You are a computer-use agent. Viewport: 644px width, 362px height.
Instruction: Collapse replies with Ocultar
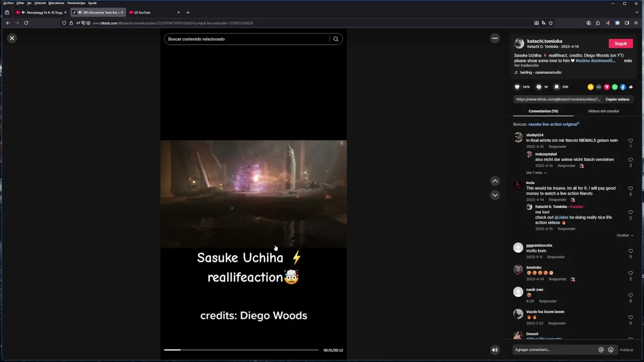[x=625, y=235]
